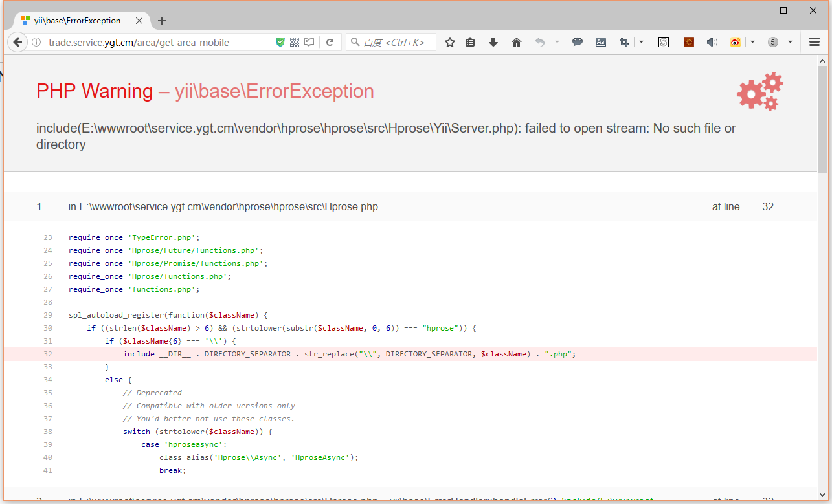832x504 pixels.
Task: Open the chat bubble icon
Action: click(x=578, y=42)
